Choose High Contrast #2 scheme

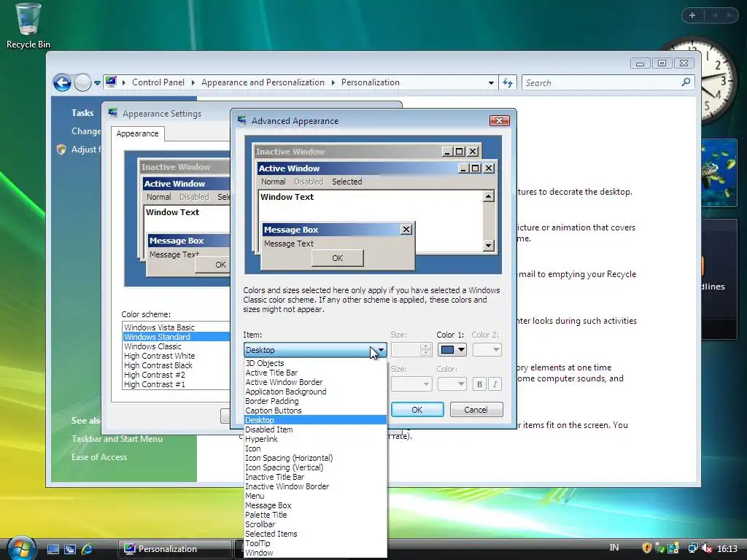point(177,376)
